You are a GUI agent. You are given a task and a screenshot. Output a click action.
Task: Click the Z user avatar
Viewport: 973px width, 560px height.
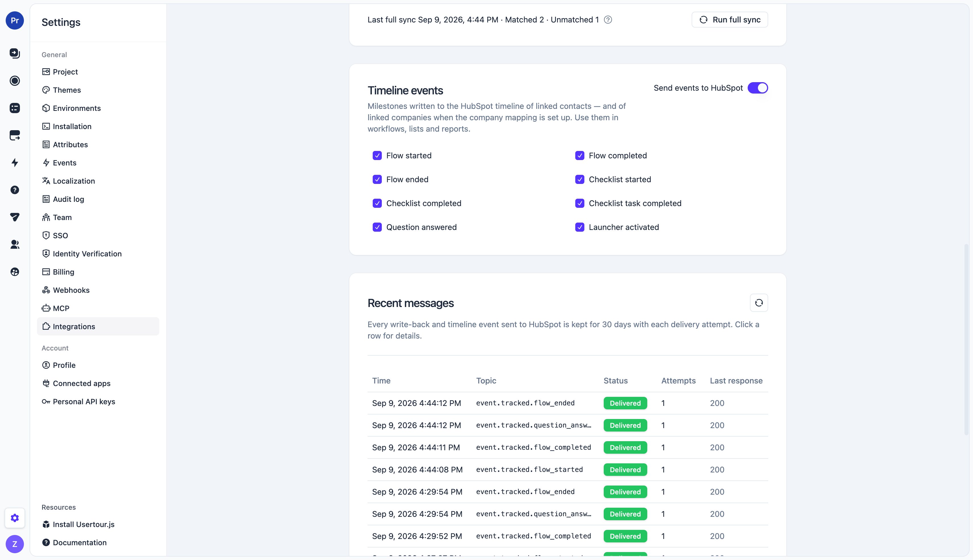(x=15, y=544)
